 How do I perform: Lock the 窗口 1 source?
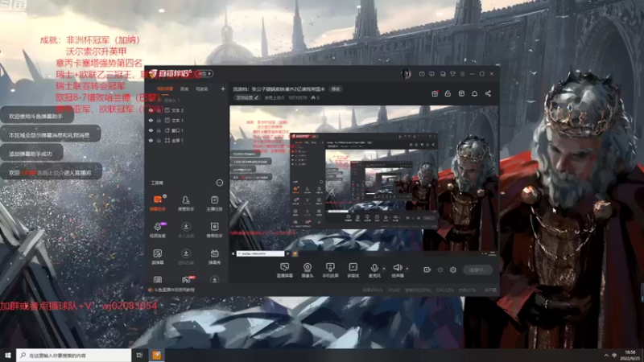coord(159,130)
